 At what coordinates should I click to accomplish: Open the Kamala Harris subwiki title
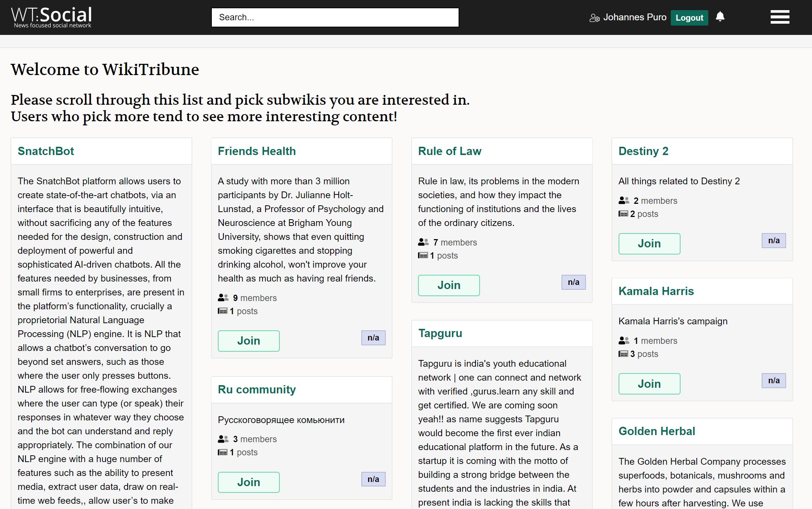point(656,291)
